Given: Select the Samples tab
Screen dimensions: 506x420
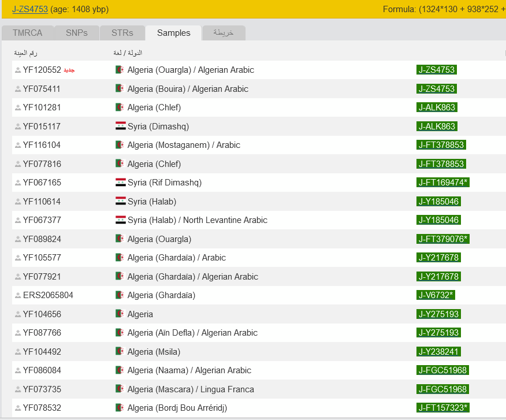Looking at the screenshot, I should pyautogui.click(x=174, y=33).
